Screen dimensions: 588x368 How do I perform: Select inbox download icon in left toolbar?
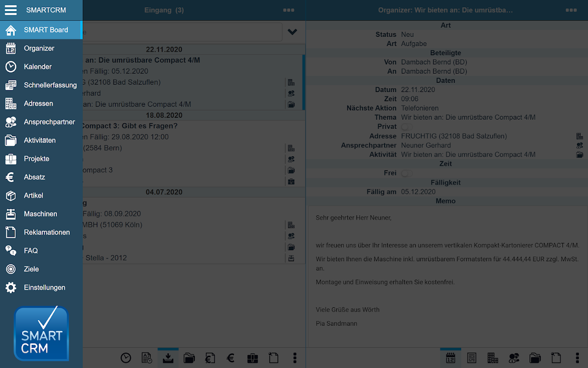pyautogui.click(x=168, y=358)
